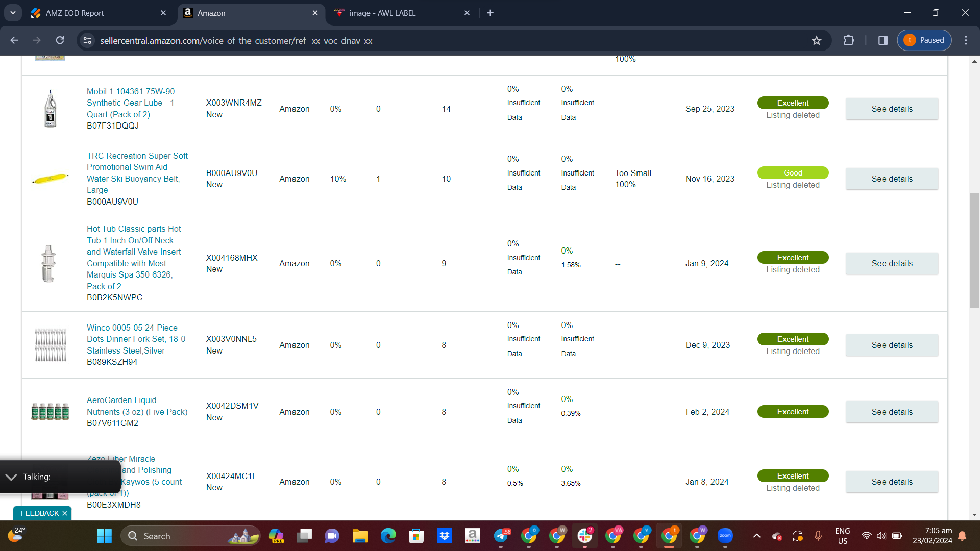Open Task View on the taskbar
980x551 pixels.
[304, 536]
